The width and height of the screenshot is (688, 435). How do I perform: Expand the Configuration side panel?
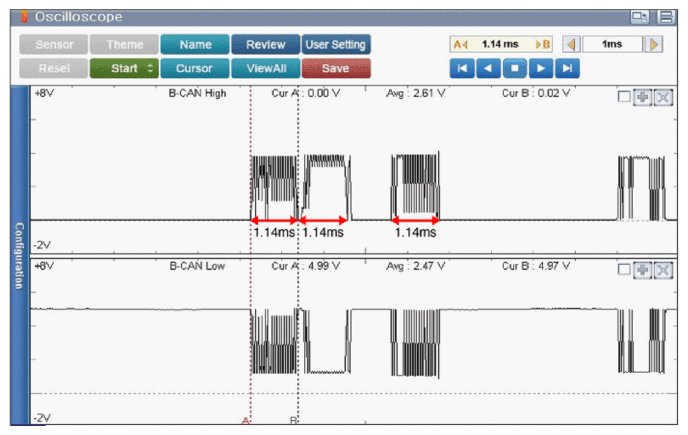17,255
